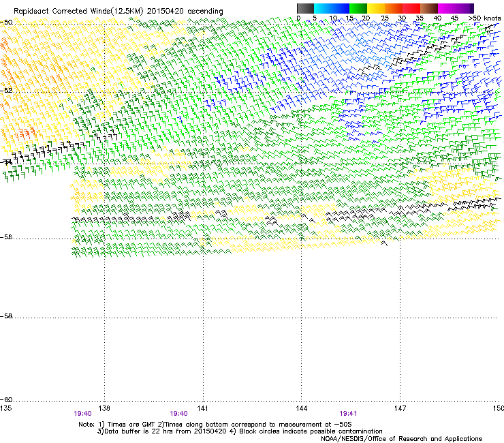Select the green 15-20 knots color swatch

pos(358,8)
